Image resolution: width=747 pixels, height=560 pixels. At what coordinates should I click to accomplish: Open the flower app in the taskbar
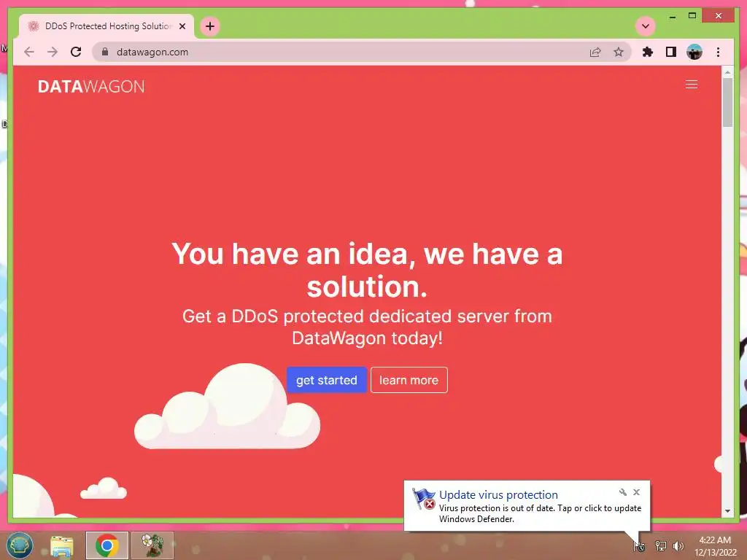click(152, 545)
